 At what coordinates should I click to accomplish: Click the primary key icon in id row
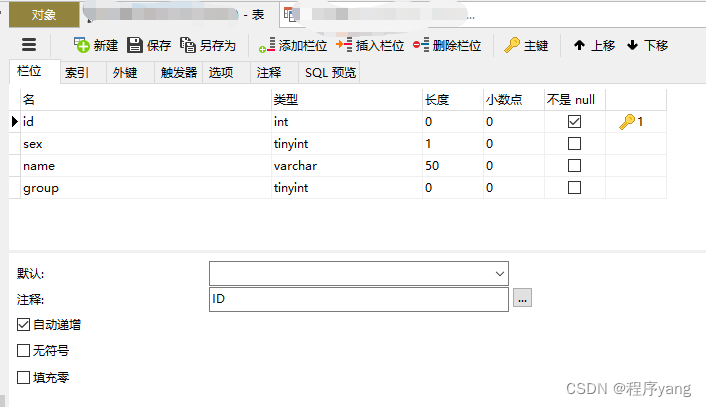pyautogui.click(x=627, y=122)
